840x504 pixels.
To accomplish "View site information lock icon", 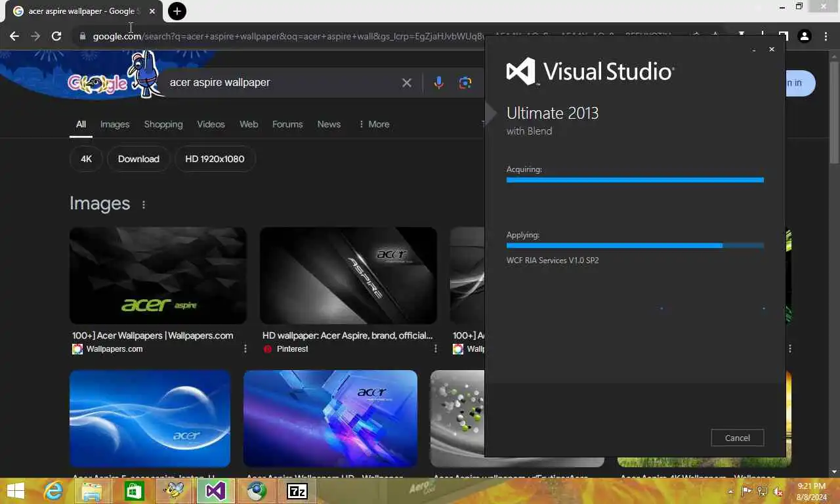I will (x=83, y=36).
